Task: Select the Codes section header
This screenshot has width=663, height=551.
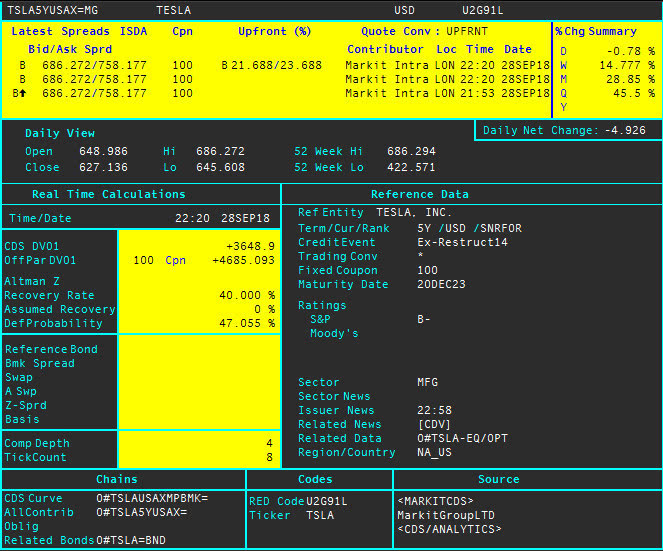Action: 315,479
